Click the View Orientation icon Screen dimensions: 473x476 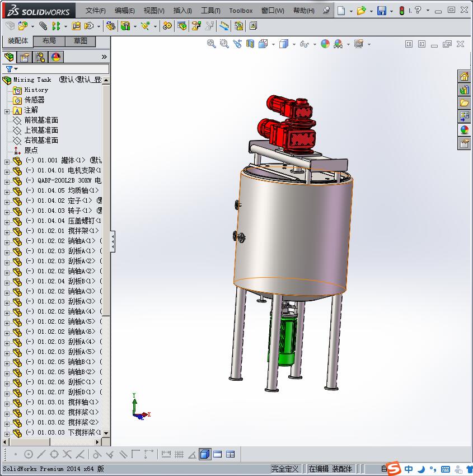pyautogui.click(x=263, y=44)
